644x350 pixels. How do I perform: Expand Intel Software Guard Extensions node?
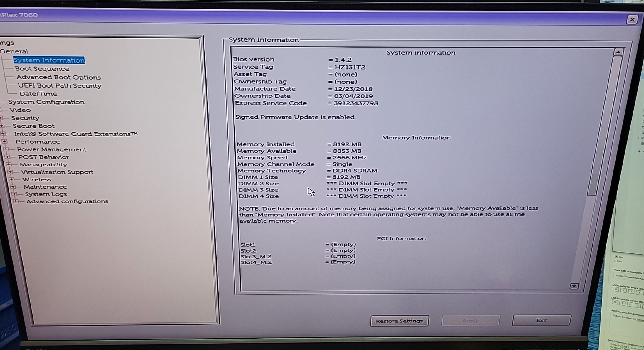[x=3, y=134]
